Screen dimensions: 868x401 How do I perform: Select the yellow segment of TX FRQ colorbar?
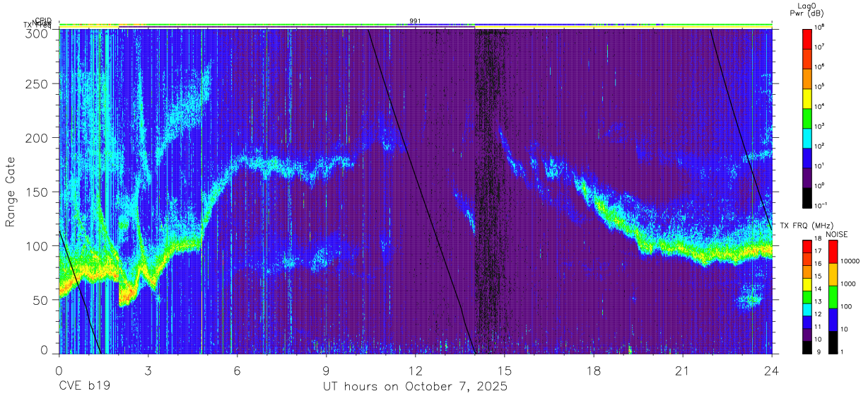coord(807,284)
